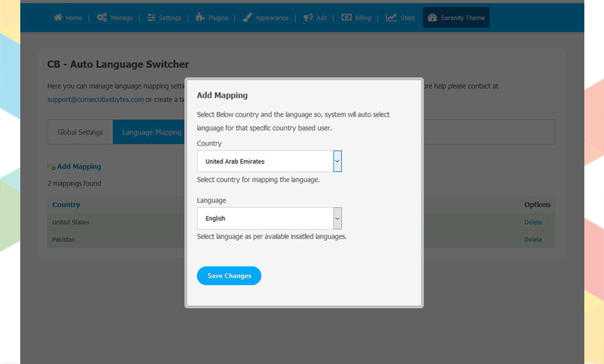The height and width of the screenshot is (364, 604).
Task: Click the Ads megaphone icon
Action: coord(308,17)
